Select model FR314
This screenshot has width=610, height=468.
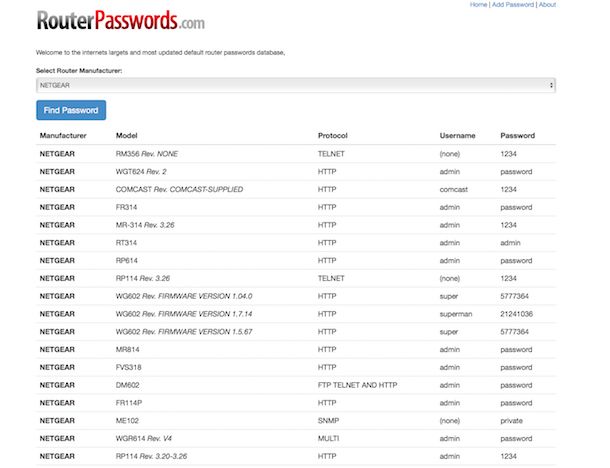pos(126,207)
